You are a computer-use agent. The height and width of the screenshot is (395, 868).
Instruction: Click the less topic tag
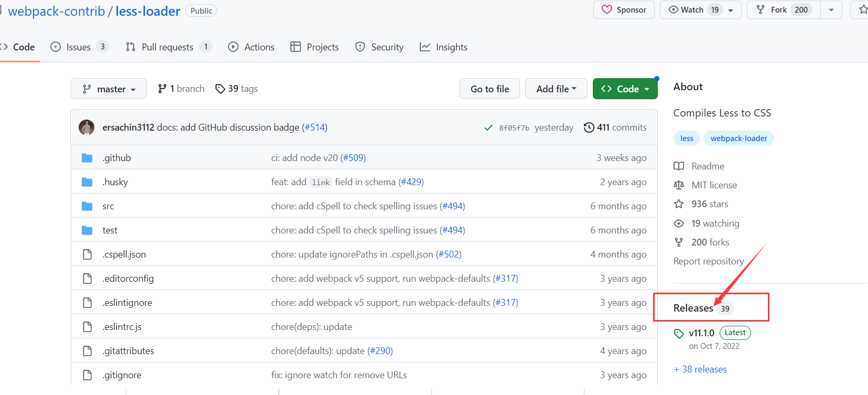[687, 138]
